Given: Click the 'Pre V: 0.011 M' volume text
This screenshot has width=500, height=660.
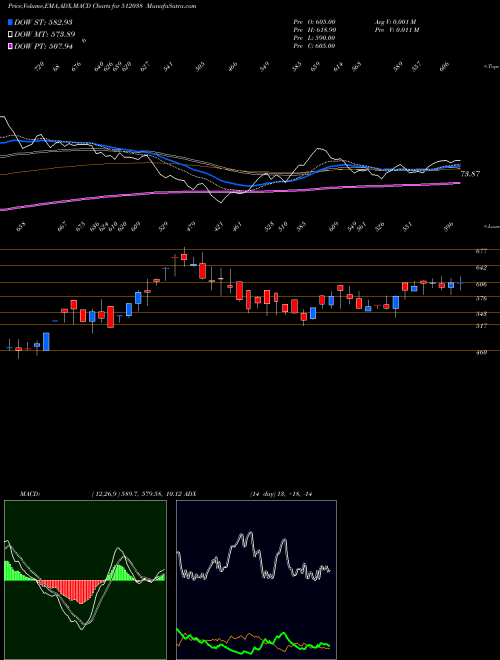Looking at the screenshot, I should tap(396, 30).
